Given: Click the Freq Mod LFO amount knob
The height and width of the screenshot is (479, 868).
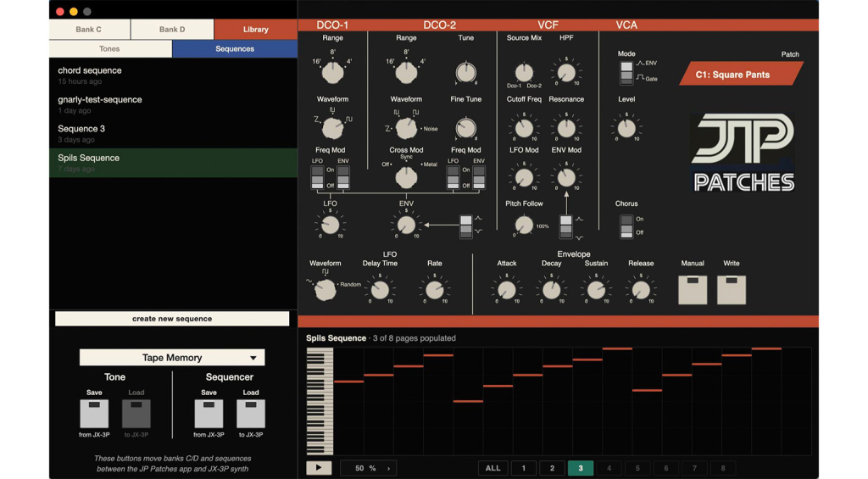Looking at the screenshot, I should [330, 225].
